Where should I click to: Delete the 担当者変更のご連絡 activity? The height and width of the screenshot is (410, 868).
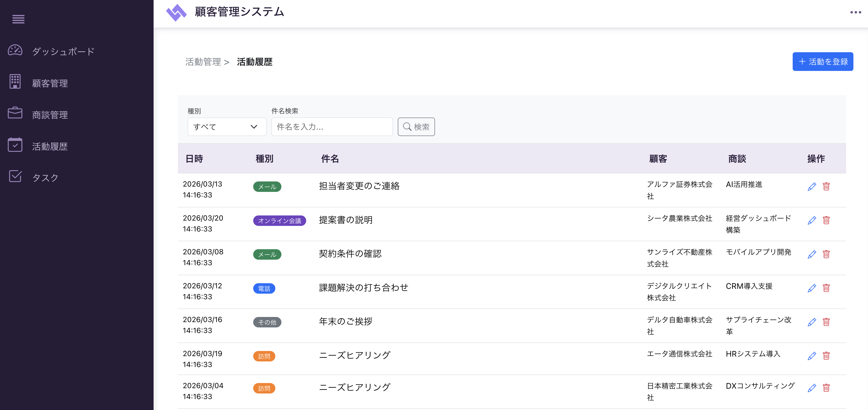click(826, 186)
